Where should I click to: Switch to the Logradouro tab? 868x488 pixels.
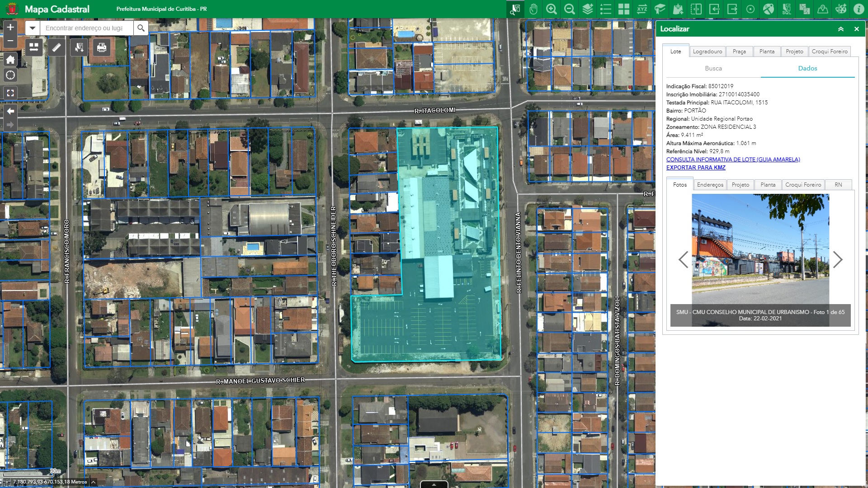pyautogui.click(x=708, y=52)
